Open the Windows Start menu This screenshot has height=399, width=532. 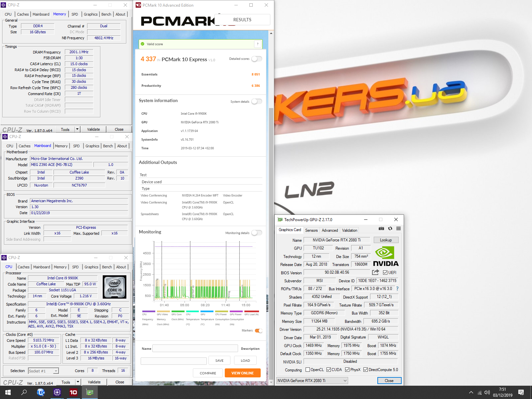pos(8,392)
